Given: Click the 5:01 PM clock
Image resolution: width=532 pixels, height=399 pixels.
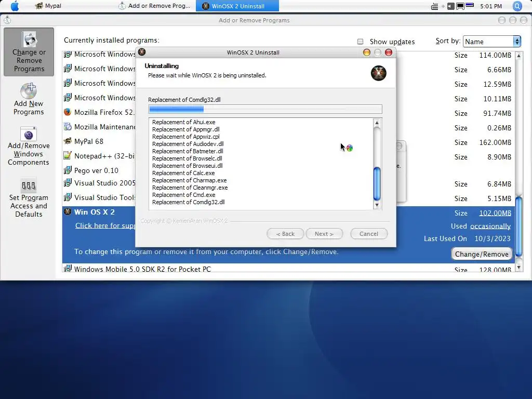Looking at the screenshot, I should coord(490,6).
